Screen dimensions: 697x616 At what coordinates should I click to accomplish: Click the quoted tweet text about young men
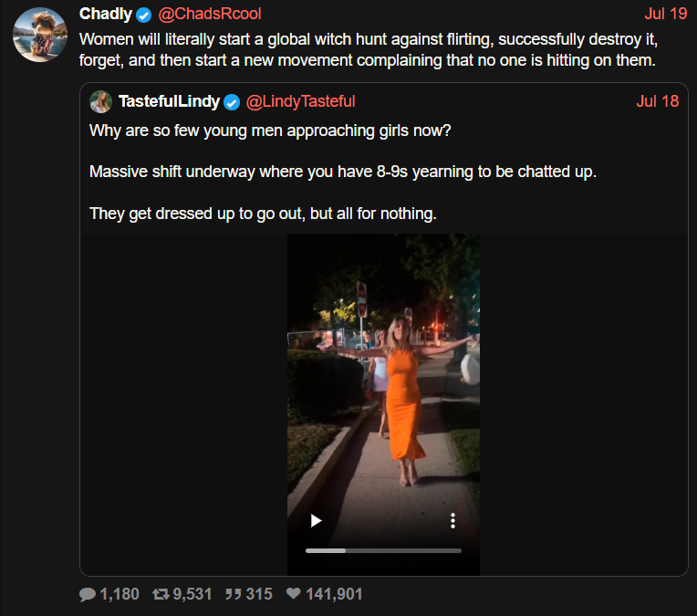click(x=343, y=172)
